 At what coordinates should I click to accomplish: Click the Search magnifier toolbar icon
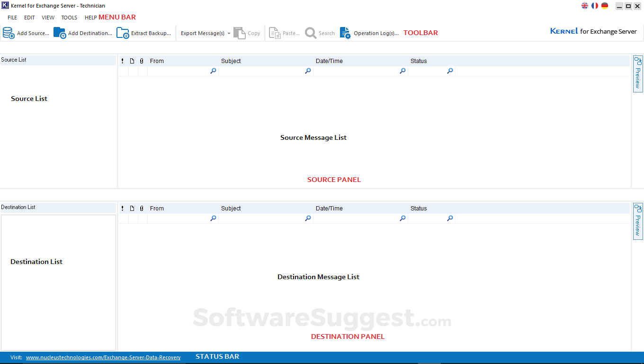click(x=311, y=33)
